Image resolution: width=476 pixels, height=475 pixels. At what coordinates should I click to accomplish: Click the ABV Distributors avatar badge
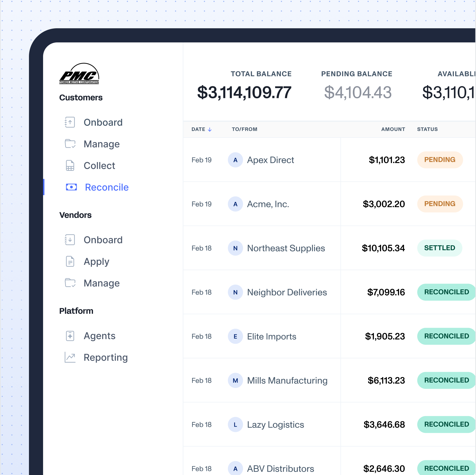(235, 469)
